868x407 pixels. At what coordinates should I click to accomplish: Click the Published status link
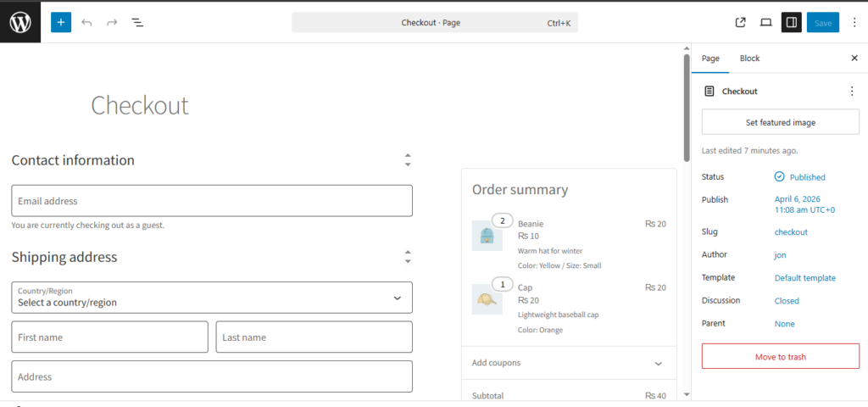coord(805,177)
